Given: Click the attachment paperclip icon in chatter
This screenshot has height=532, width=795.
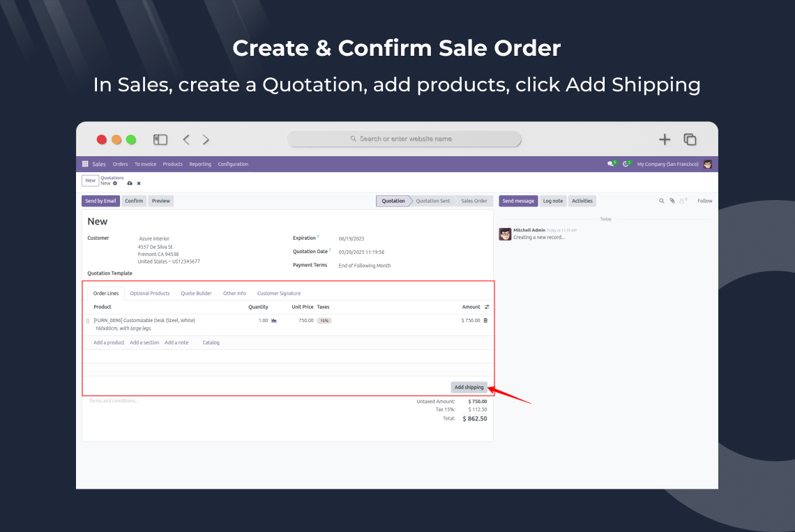Looking at the screenshot, I should pyautogui.click(x=672, y=201).
